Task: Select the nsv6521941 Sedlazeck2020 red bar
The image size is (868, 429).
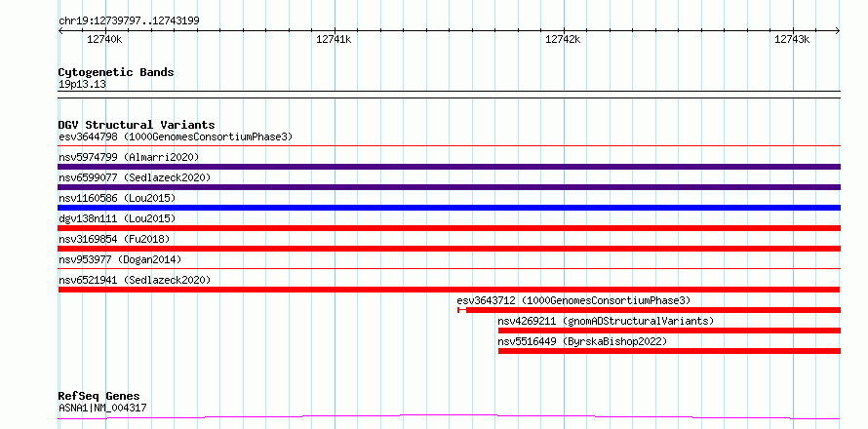Action: (449, 290)
